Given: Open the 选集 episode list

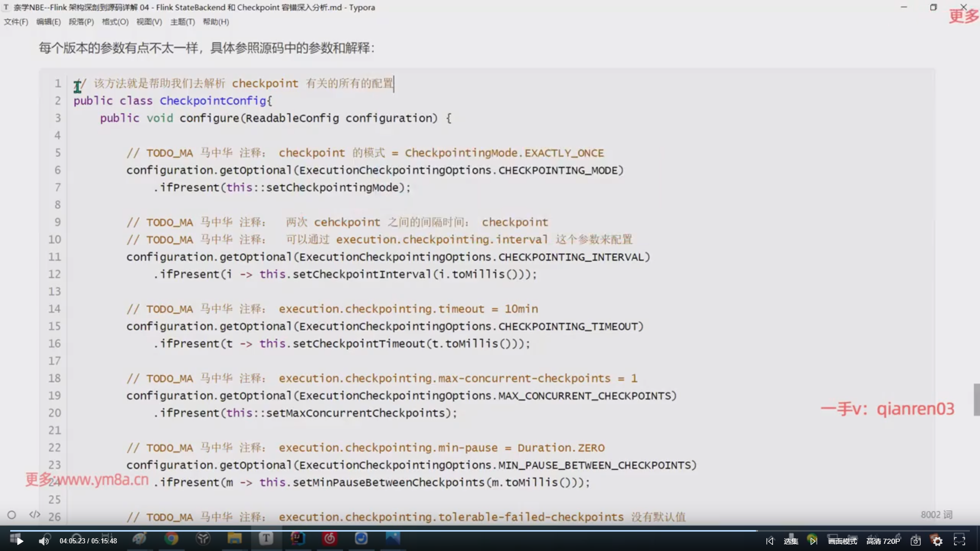Looking at the screenshot, I should (x=791, y=541).
